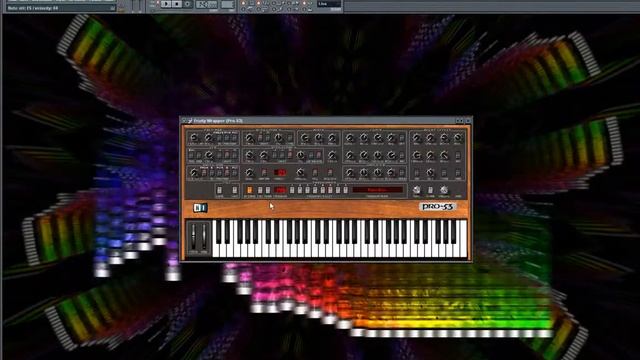Toggle the Sync button in Oscillator A

pos(290,138)
